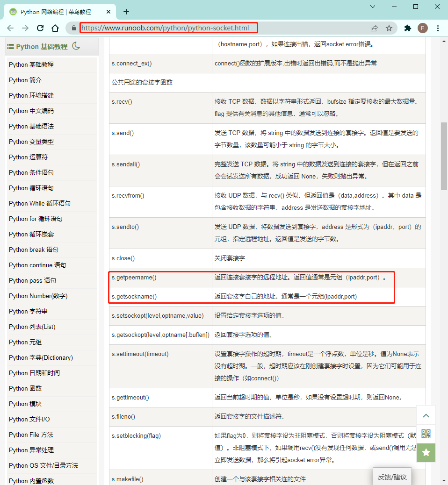The width and height of the screenshot is (448, 485).
Task: Click the browser forward arrow
Action: [x=25, y=28]
